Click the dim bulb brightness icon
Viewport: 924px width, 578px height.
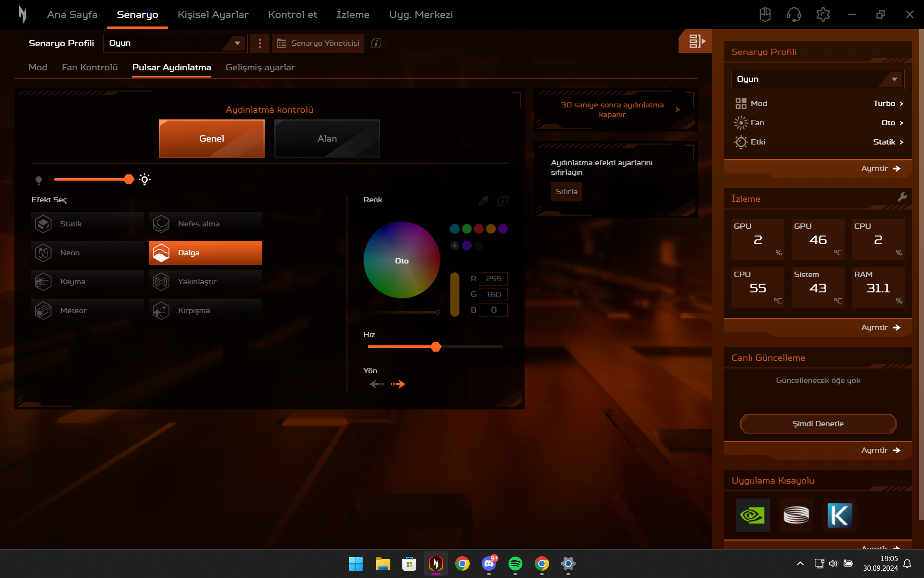pyautogui.click(x=39, y=180)
